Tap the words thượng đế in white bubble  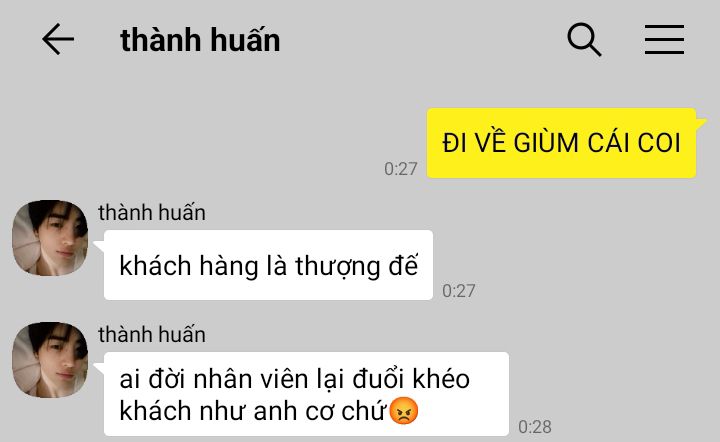356,266
